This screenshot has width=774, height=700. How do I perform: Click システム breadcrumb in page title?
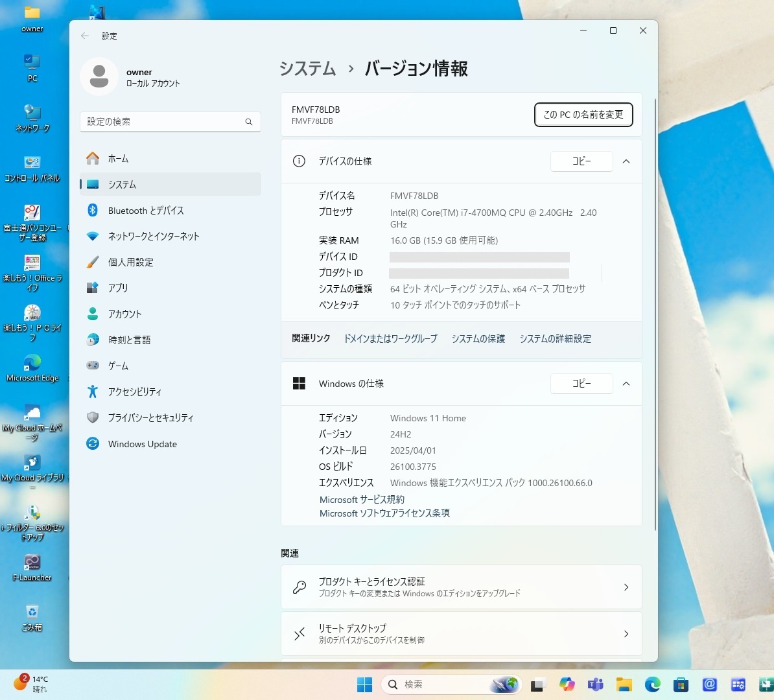pyautogui.click(x=307, y=69)
